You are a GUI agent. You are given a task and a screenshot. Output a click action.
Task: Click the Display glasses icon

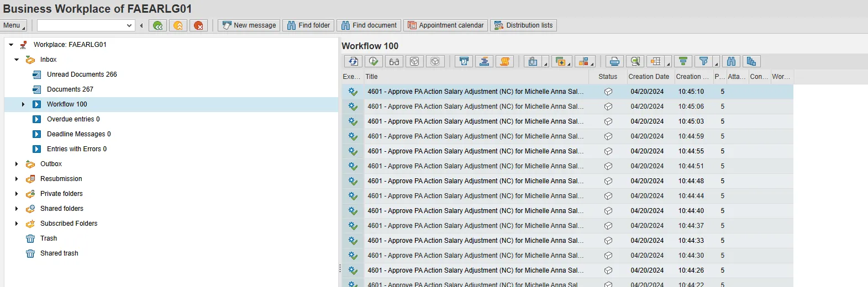coord(394,61)
